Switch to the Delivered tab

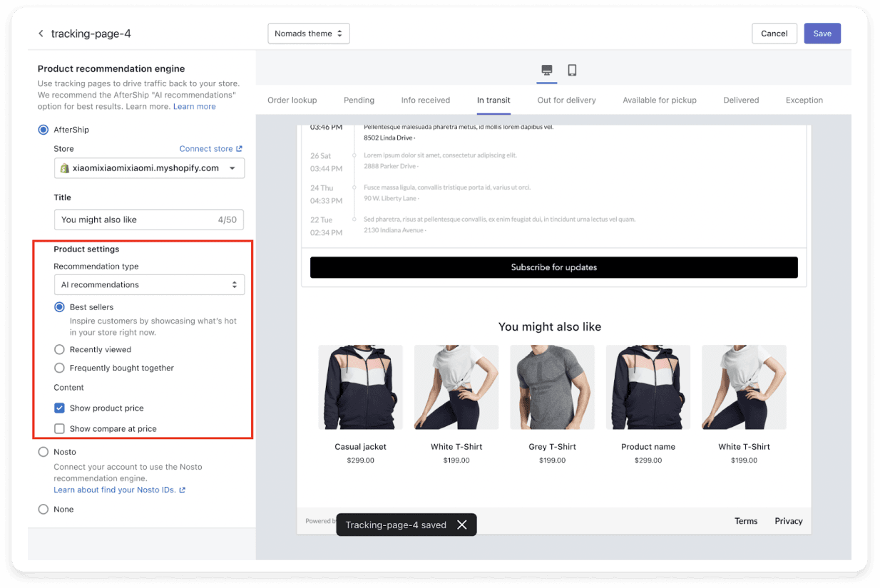pos(741,100)
